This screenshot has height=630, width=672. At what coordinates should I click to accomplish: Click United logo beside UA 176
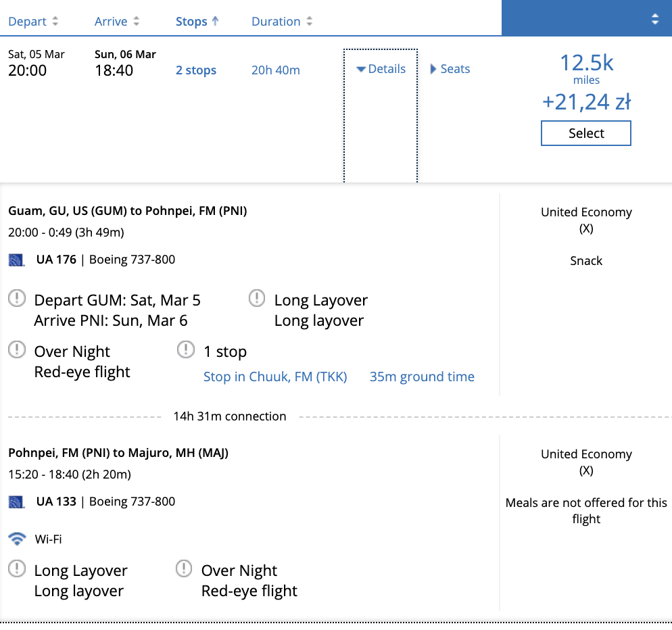click(x=16, y=260)
